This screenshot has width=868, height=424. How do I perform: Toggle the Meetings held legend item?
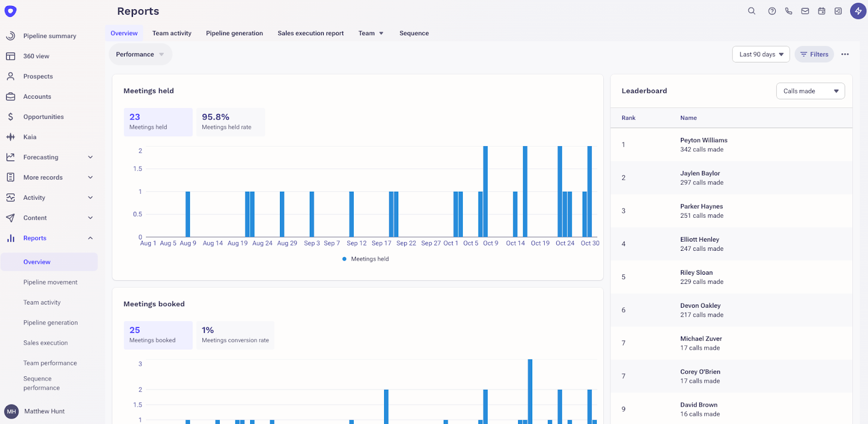(366, 259)
